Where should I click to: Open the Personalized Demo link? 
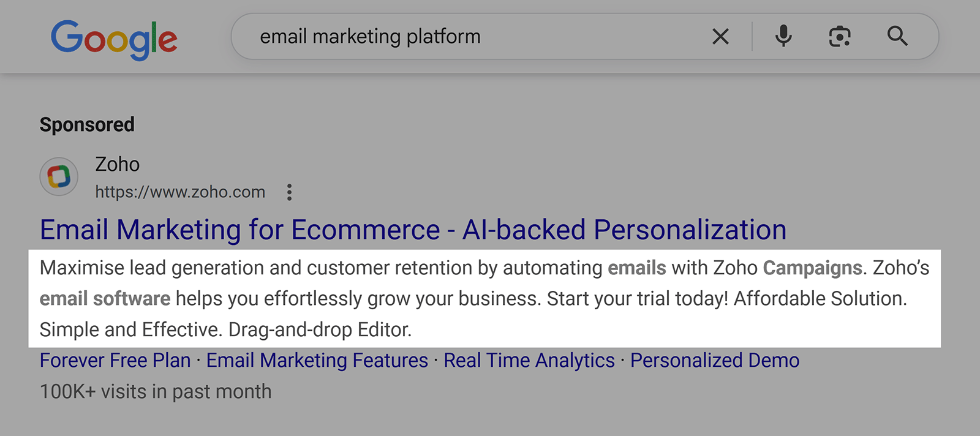tap(714, 360)
